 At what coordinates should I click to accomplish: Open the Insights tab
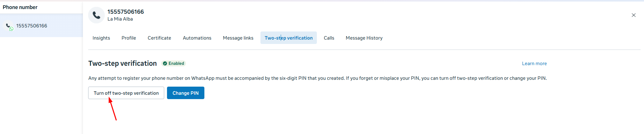coord(101,38)
